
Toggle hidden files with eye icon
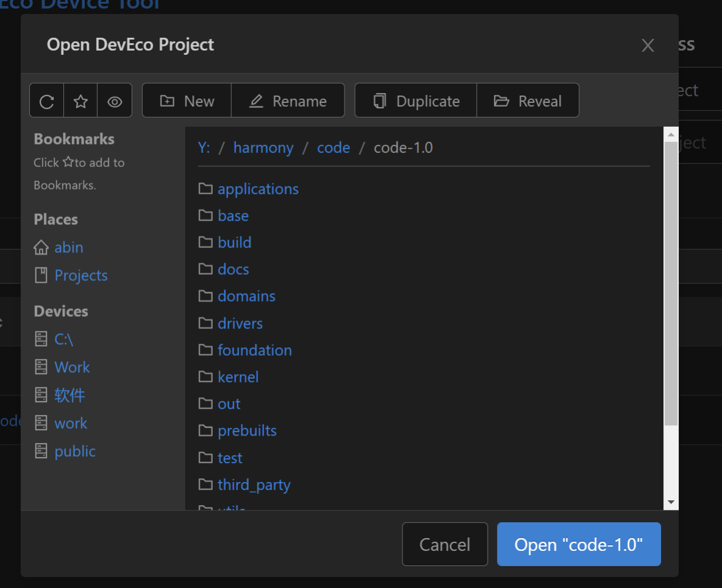click(115, 101)
